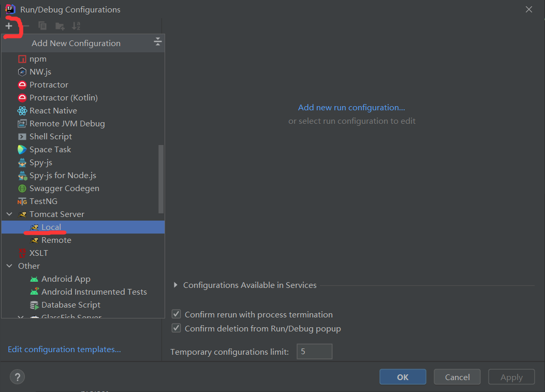Select the TestNG text label
Screen dimensions: 545x392
click(43, 201)
